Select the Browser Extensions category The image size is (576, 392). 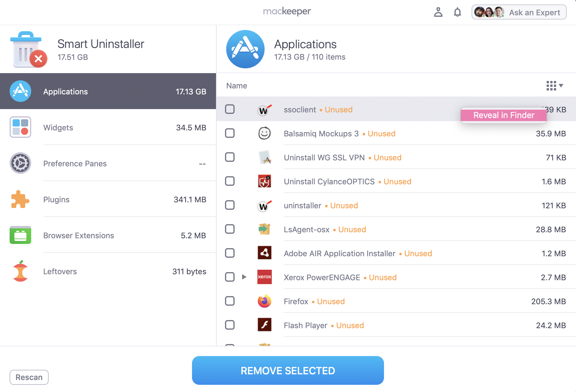[108, 235]
